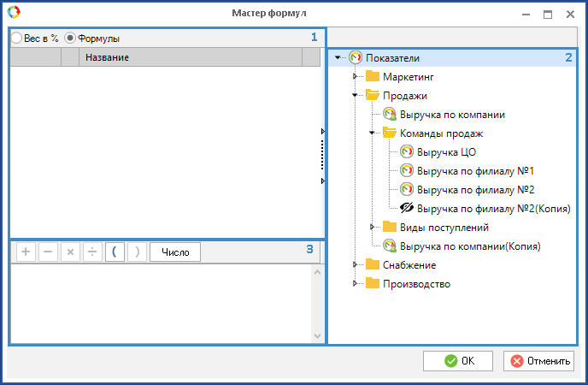Select the Вес в % radio button
This screenshot has height=385, width=588.
[16, 38]
